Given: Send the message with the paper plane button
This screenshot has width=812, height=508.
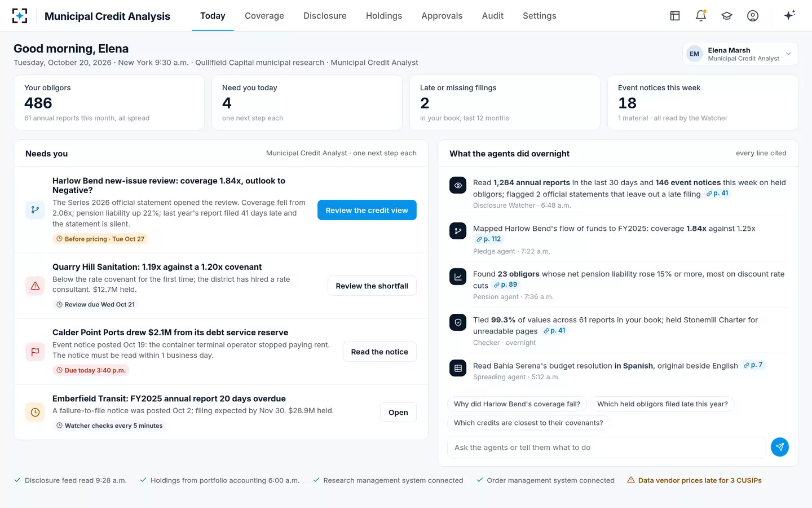Looking at the screenshot, I should (780, 447).
